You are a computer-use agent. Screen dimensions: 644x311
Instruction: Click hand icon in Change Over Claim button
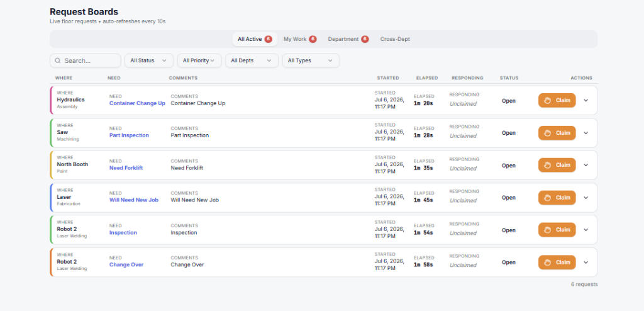[547, 262]
